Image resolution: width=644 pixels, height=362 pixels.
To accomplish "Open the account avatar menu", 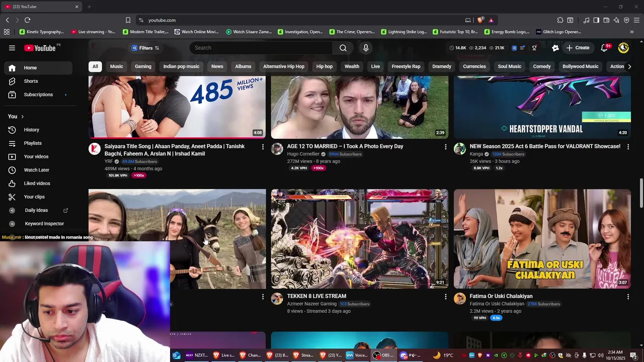I will [x=623, y=48].
